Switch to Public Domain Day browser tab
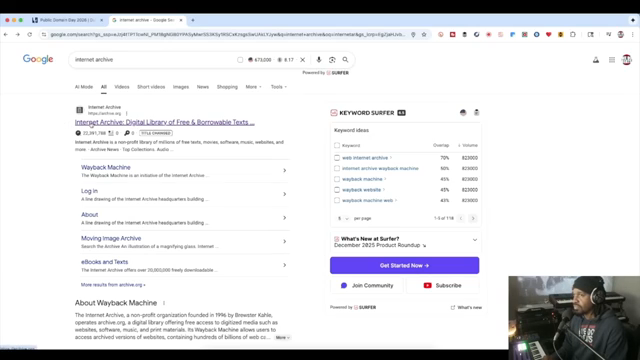Screen dimensions: 640x360 pos(67,20)
